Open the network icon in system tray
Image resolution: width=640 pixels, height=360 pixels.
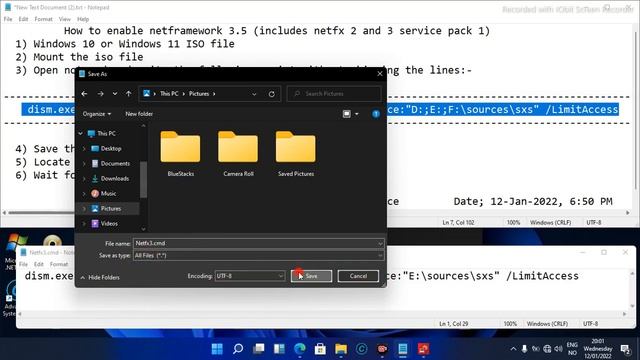pos(547,349)
